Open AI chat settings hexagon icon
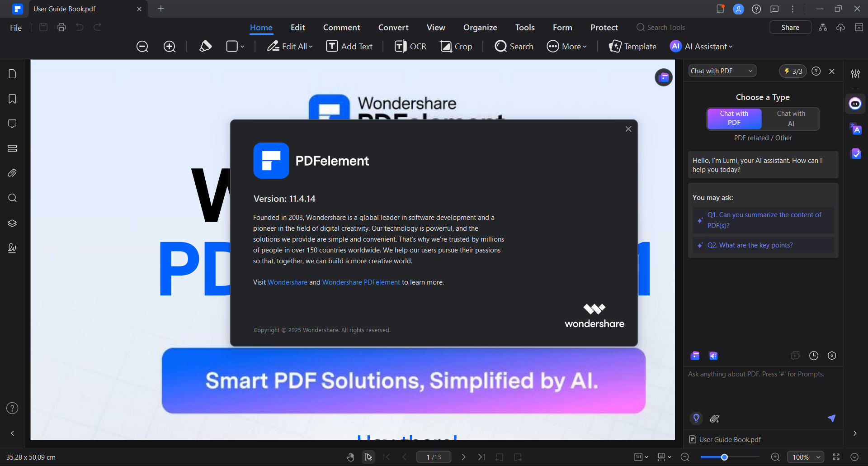The height and width of the screenshot is (466, 868). click(x=832, y=356)
